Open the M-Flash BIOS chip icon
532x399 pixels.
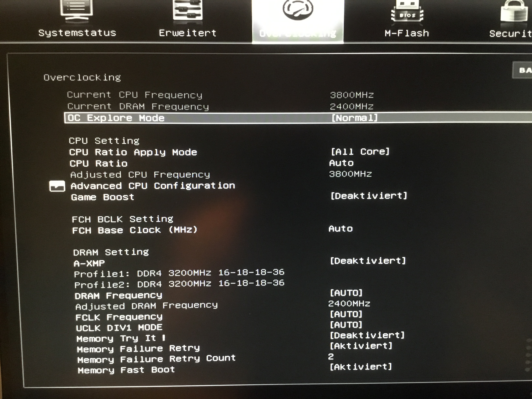point(407,13)
